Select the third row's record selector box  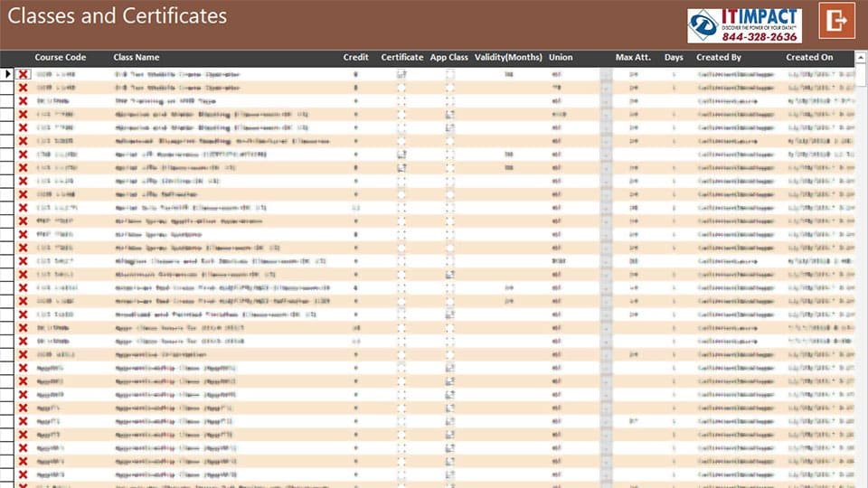click(7, 100)
